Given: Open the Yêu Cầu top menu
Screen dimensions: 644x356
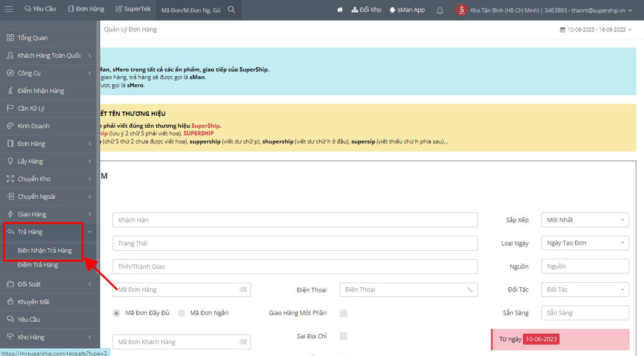Looking at the screenshot, I should pos(40,10).
